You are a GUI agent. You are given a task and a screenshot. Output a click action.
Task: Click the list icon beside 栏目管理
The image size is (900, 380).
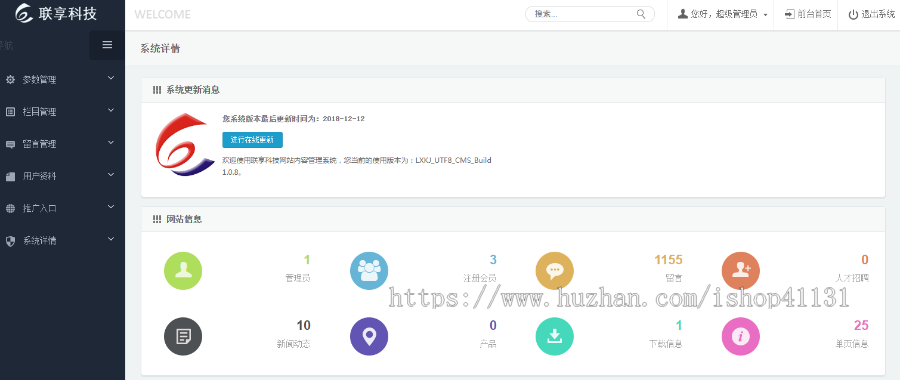pos(10,112)
